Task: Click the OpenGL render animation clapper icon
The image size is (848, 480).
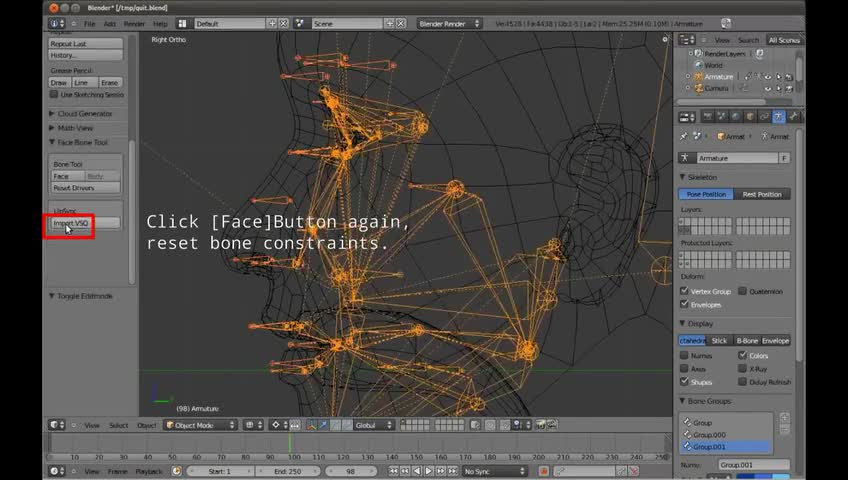Action: pos(552,425)
